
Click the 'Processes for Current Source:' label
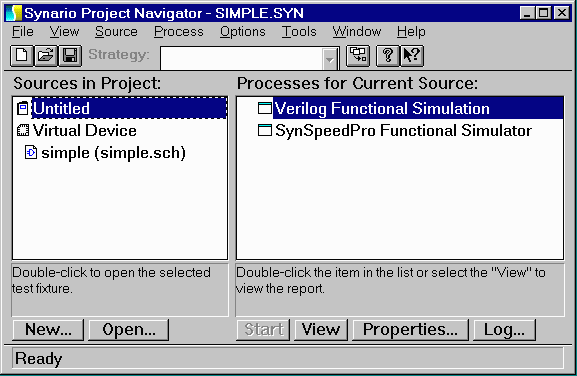[357, 84]
